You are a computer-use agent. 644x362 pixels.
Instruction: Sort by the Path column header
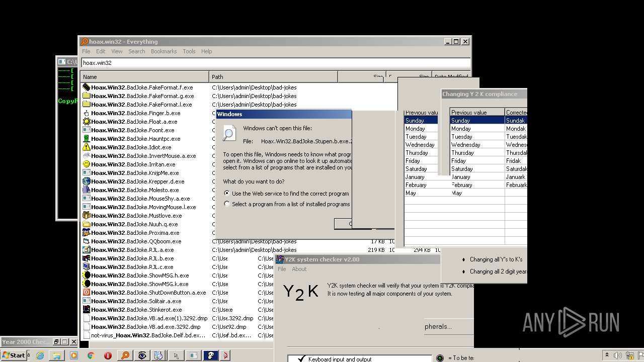[x=274, y=77]
